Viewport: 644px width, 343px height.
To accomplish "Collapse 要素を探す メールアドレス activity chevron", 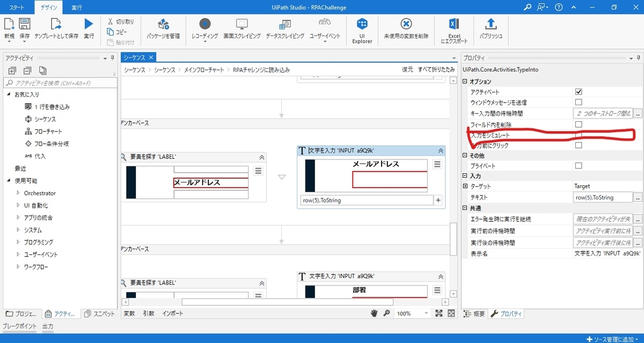I will [261, 157].
